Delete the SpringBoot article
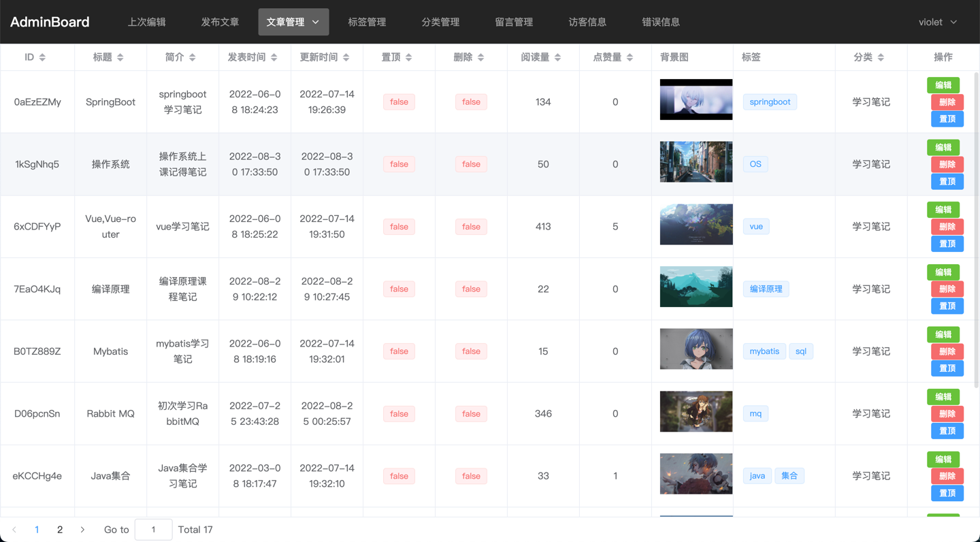 click(x=947, y=102)
